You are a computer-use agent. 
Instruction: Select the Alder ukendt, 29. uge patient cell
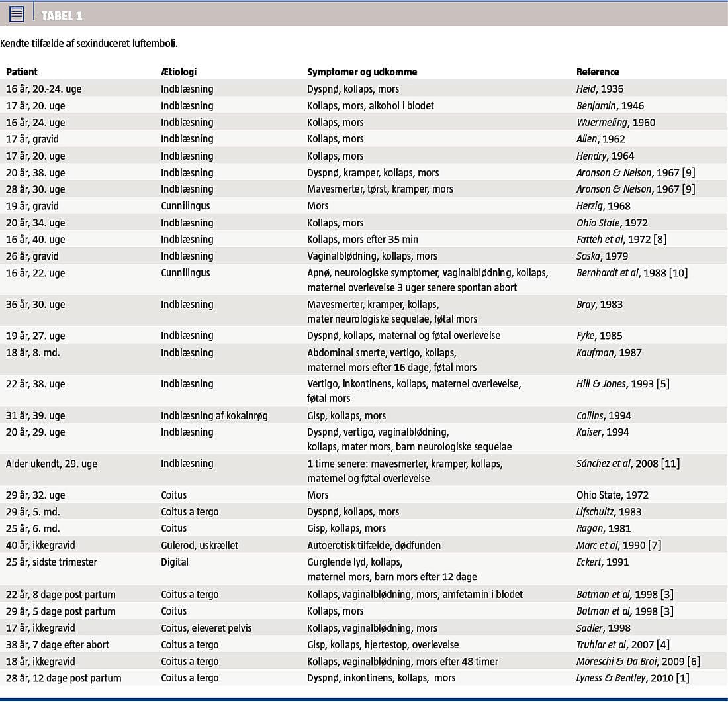pyautogui.click(x=52, y=463)
